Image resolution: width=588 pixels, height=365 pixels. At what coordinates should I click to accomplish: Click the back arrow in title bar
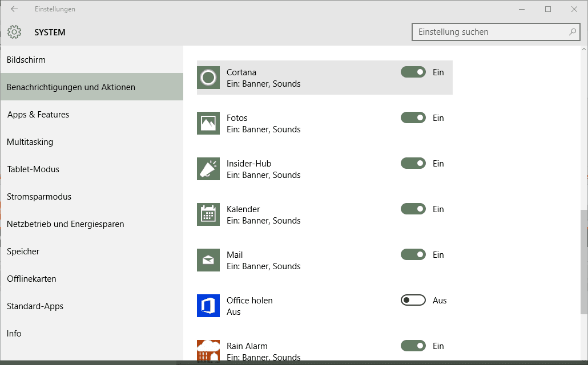(14, 9)
